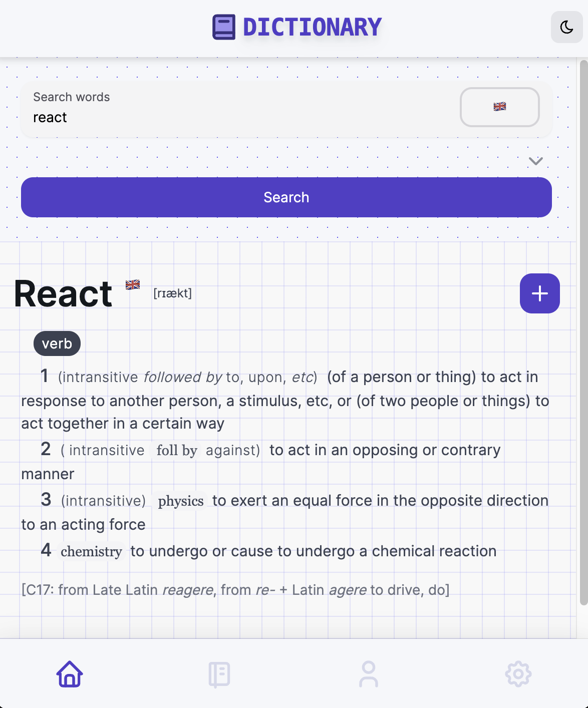The height and width of the screenshot is (708, 588).
Task: Click the Dictionary book logo icon
Action: [x=223, y=27]
